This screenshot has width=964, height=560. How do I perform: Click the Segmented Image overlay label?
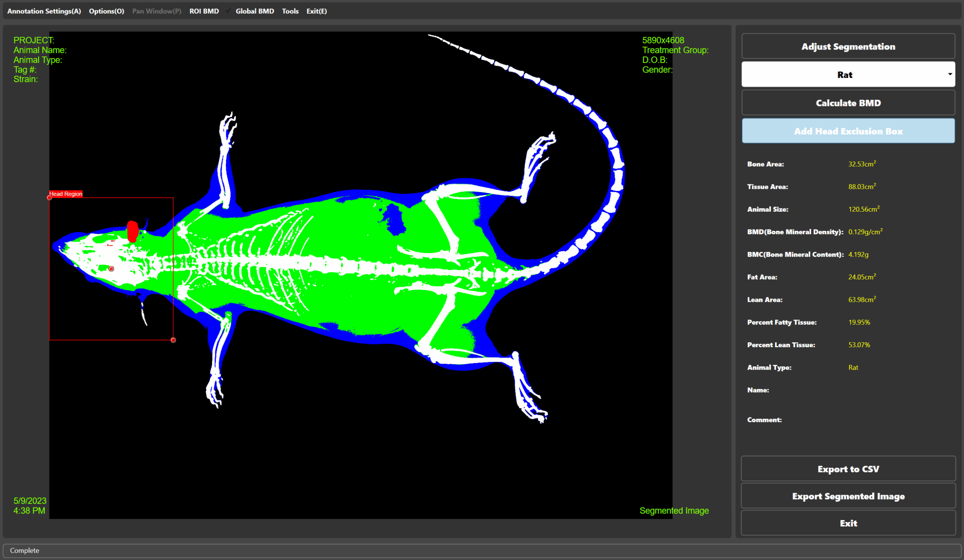[x=674, y=511]
